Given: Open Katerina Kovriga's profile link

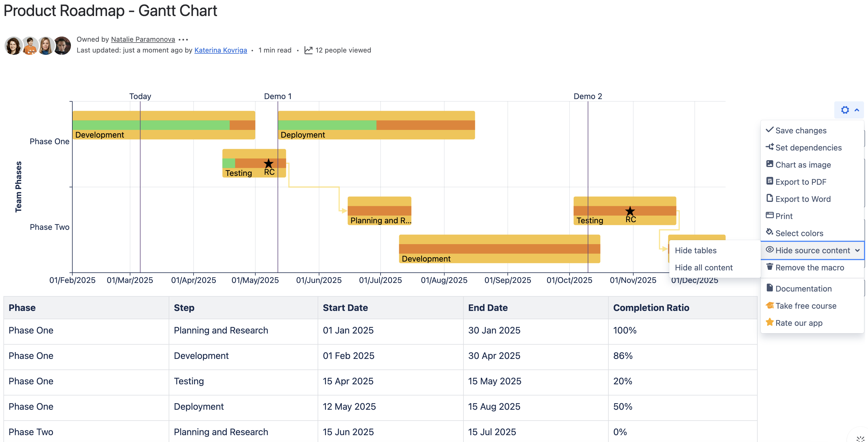Looking at the screenshot, I should pyautogui.click(x=220, y=50).
